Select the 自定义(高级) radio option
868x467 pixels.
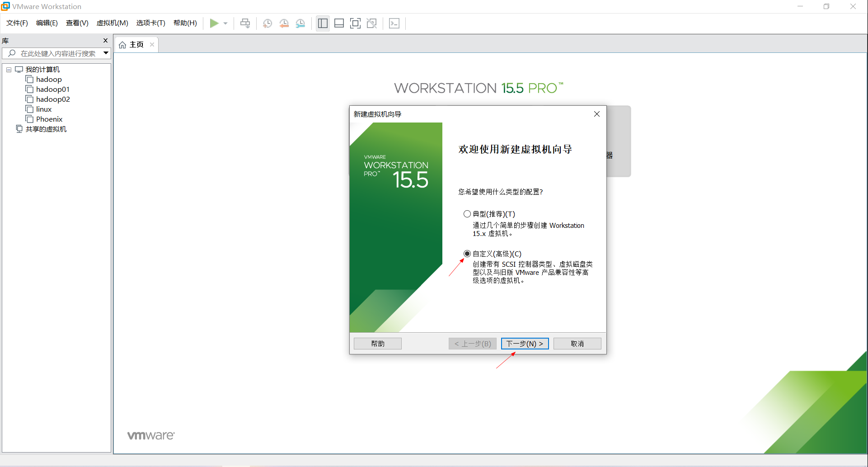pos(467,254)
